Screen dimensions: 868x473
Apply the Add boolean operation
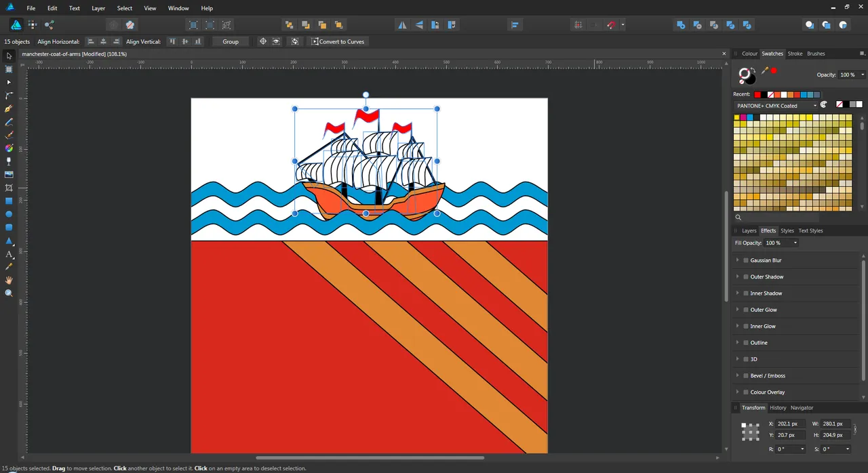[x=681, y=24]
